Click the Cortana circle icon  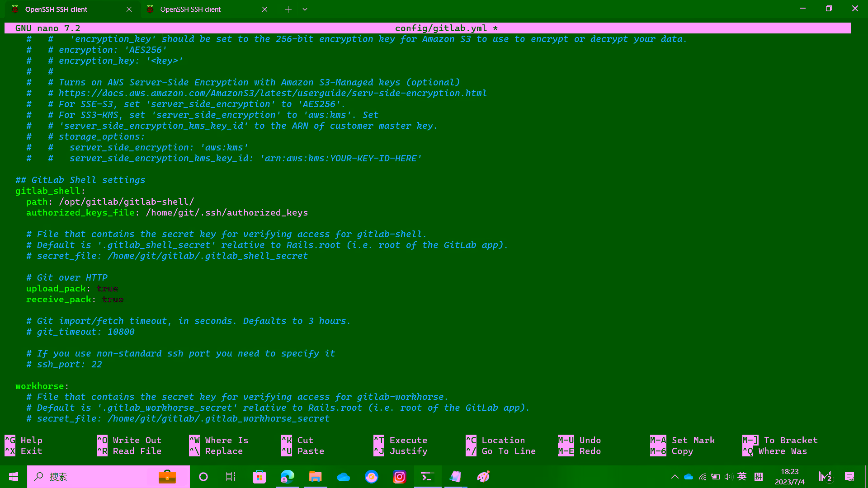203,477
